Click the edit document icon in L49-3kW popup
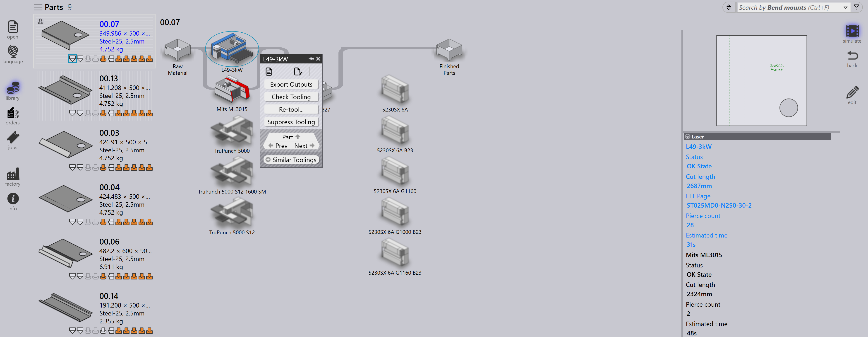Viewport: 868px width, 337px height. coord(298,72)
